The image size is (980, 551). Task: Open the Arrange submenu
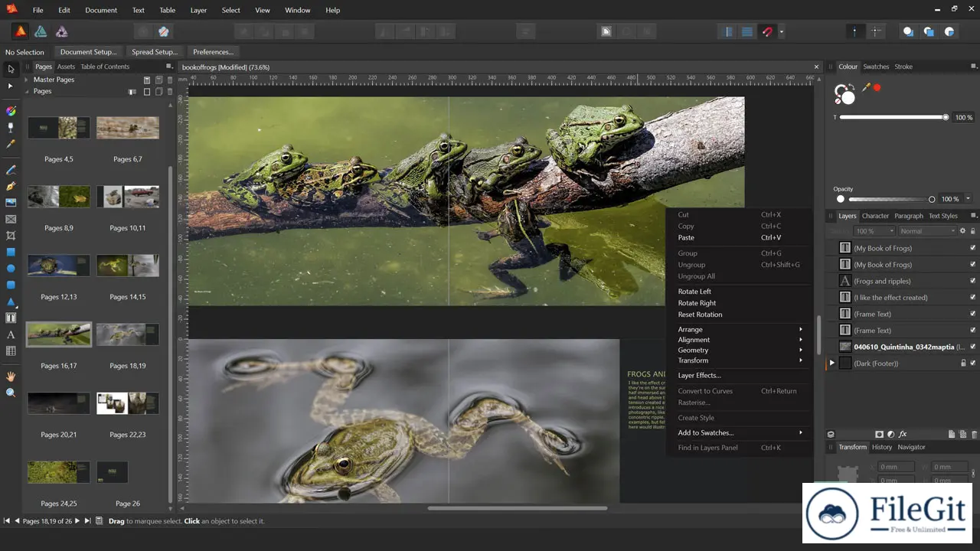tap(740, 329)
